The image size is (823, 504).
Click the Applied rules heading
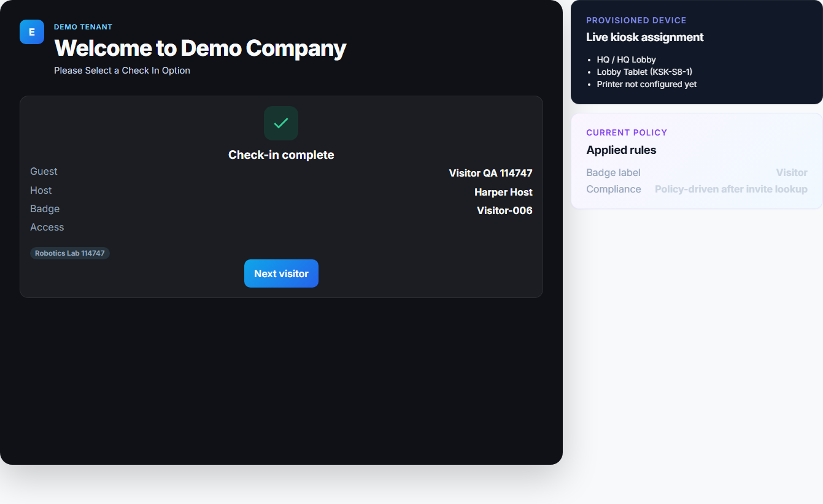pos(621,150)
